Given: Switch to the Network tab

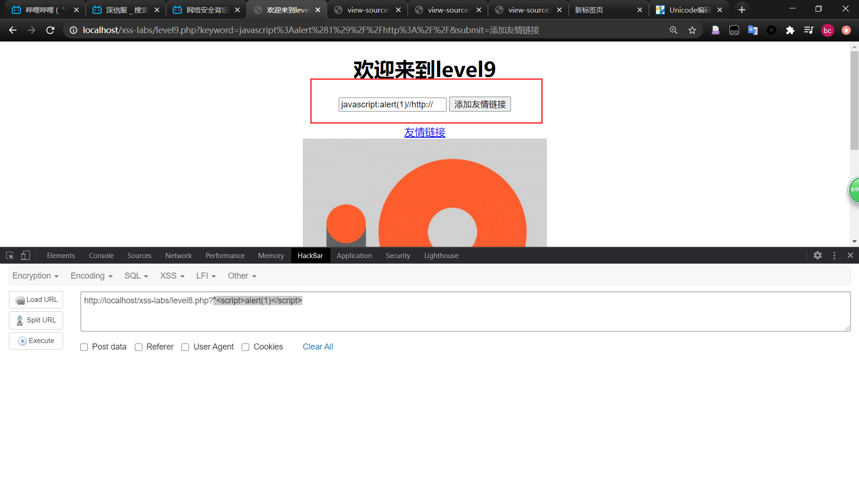Looking at the screenshot, I should 179,256.
